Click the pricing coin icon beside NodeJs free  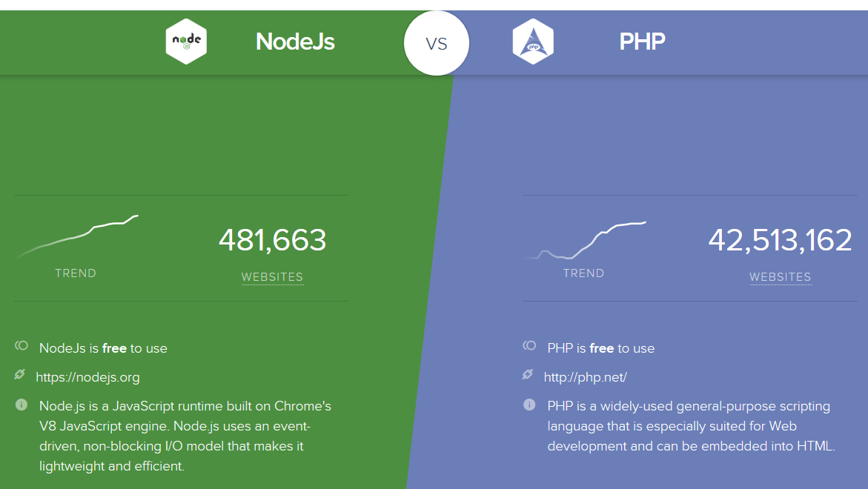(x=21, y=346)
